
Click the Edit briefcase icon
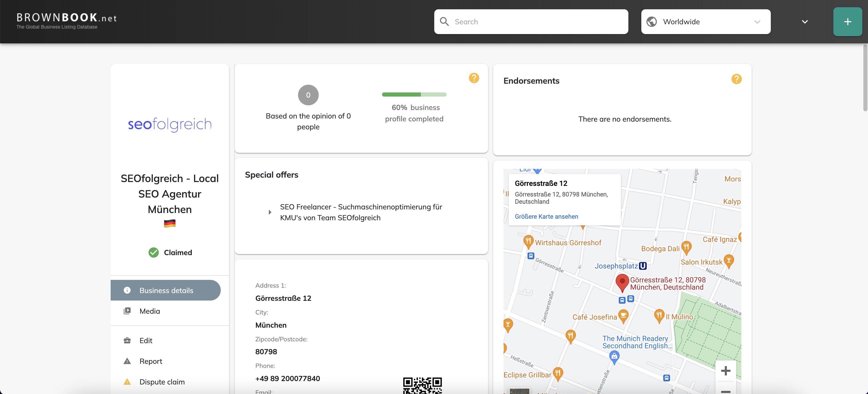tap(127, 341)
